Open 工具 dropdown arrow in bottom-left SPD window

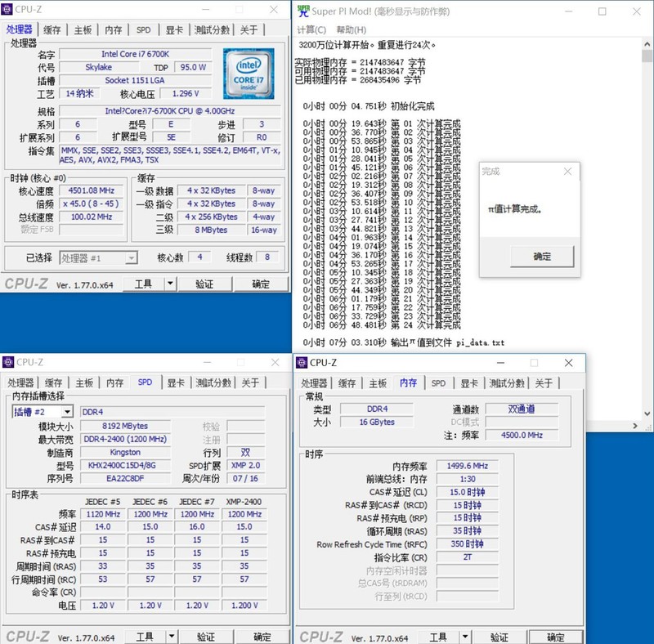coord(172,637)
